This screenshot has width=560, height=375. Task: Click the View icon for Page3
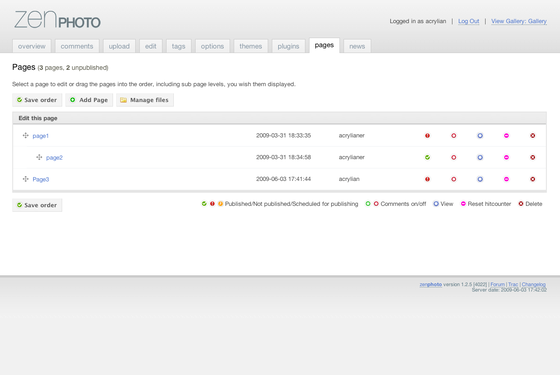click(x=480, y=179)
